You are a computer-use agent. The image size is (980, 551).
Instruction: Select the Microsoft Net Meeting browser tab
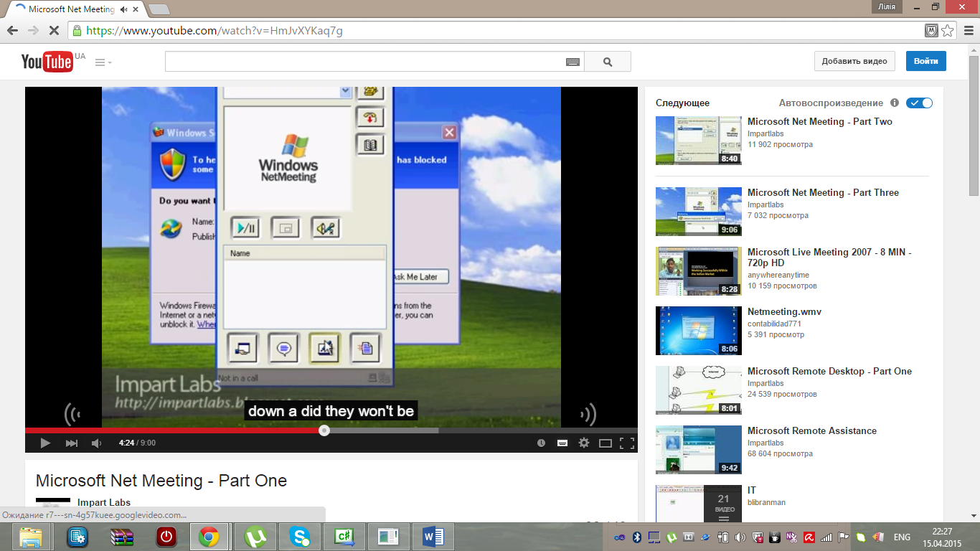click(x=70, y=9)
